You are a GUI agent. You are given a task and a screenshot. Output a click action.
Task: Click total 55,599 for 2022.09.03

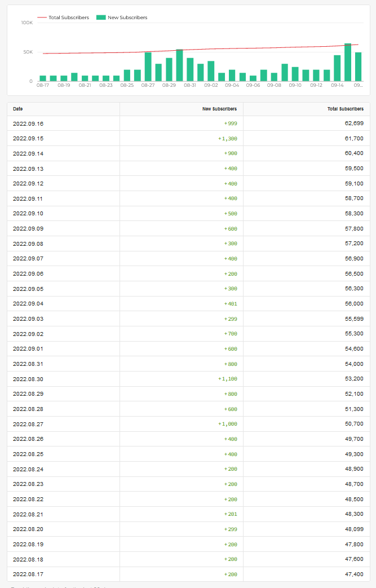pos(354,319)
